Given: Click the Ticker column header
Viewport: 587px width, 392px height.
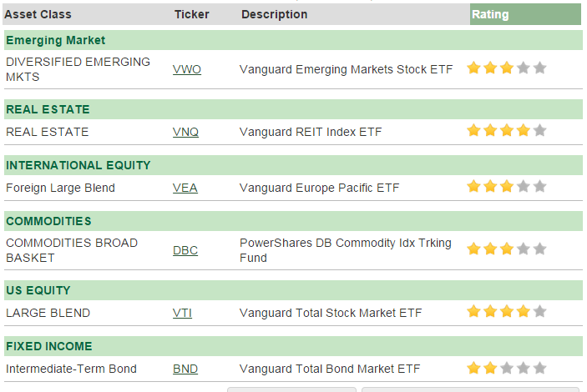Looking at the screenshot, I should (192, 14).
